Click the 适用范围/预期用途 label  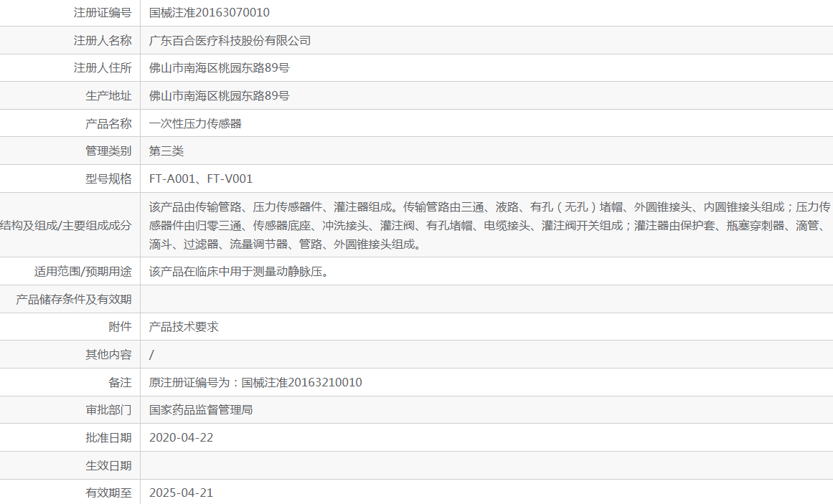pyautogui.click(x=83, y=272)
